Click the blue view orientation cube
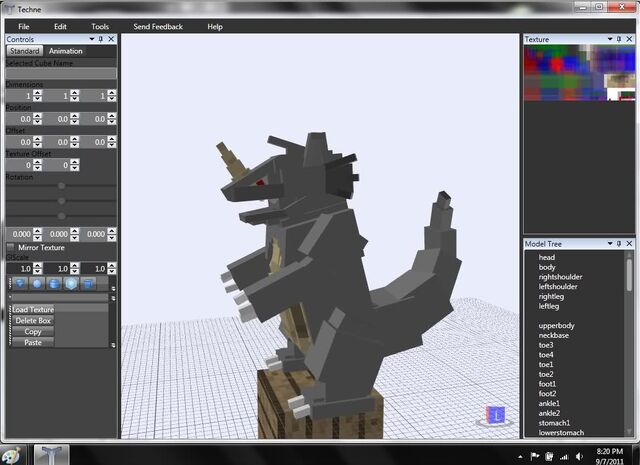Image resolution: width=640 pixels, height=465 pixels. click(x=496, y=416)
